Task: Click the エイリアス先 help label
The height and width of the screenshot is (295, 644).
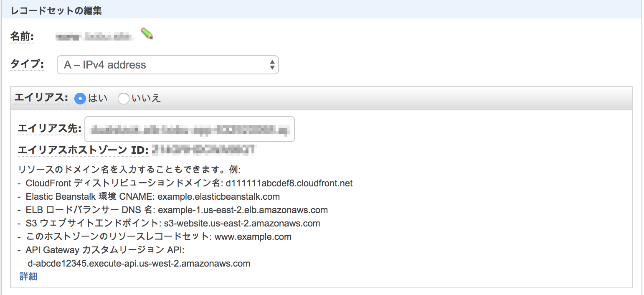Action: coord(49,130)
